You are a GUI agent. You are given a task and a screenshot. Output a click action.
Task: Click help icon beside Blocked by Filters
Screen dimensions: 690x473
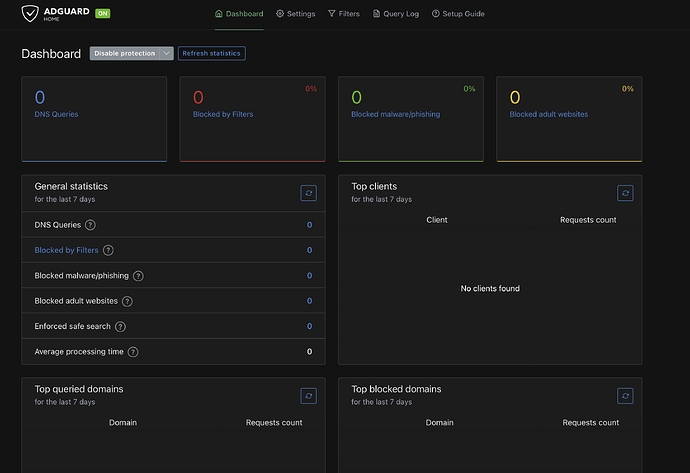(108, 250)
